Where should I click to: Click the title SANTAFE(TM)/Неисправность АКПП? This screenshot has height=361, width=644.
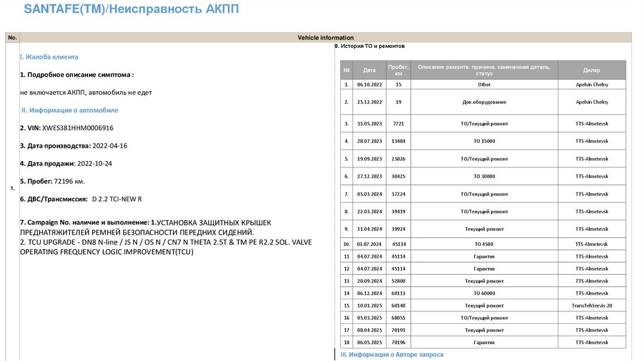[x=131, y=9]
